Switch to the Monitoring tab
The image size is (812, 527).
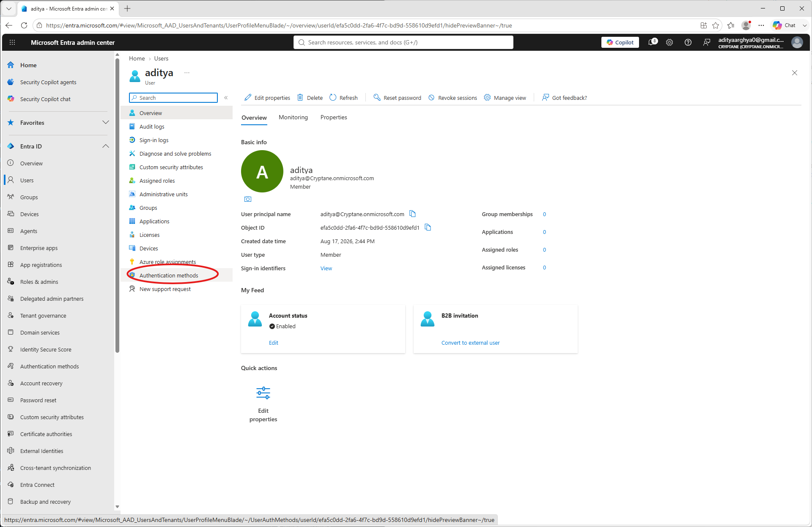tap(293, 118)
